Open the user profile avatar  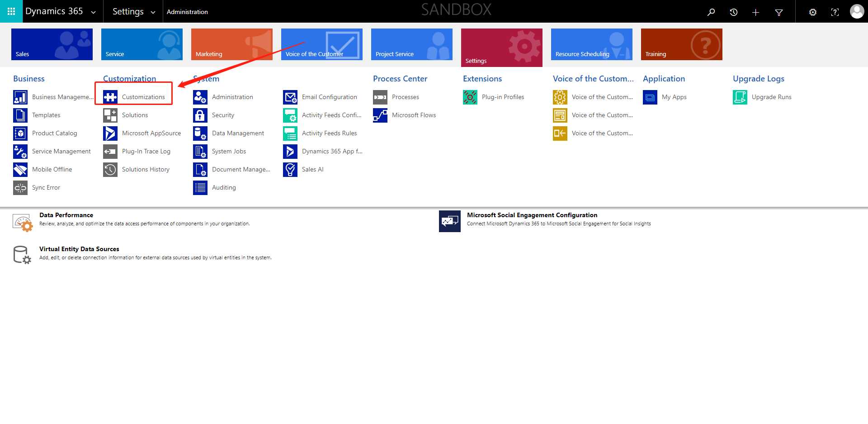[857, 11]
